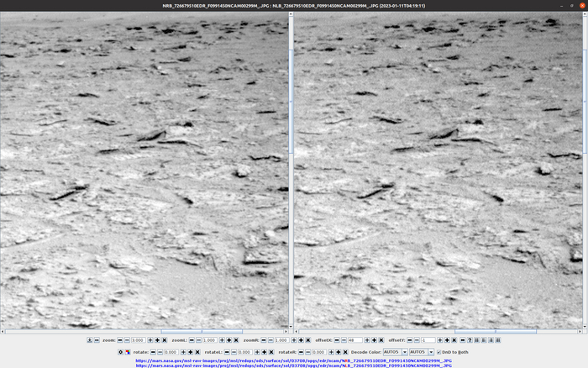Click the thin minus button for zoom
The image size is (588, 368).
(x=127, y=340)
